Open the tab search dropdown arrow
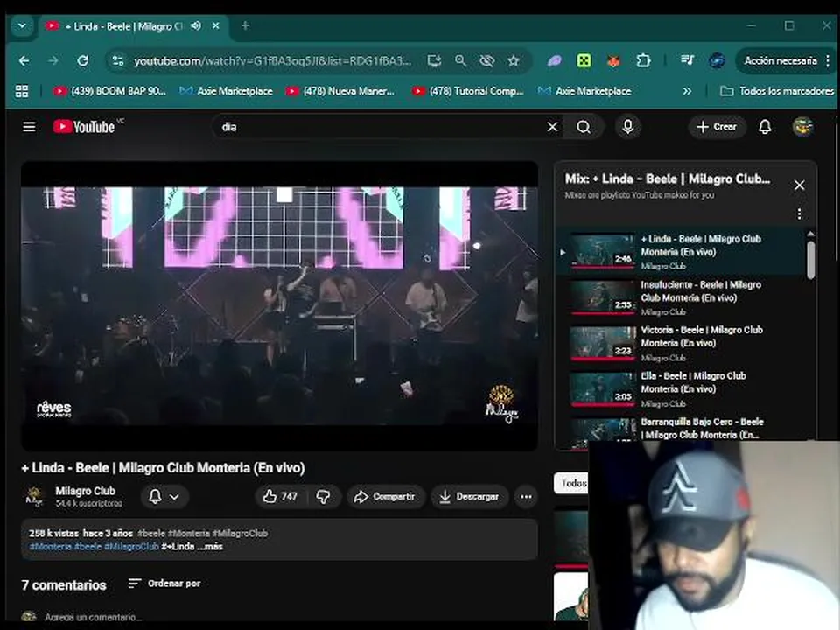The width and height of the screenshot is (840, 630). pos(22,25)
